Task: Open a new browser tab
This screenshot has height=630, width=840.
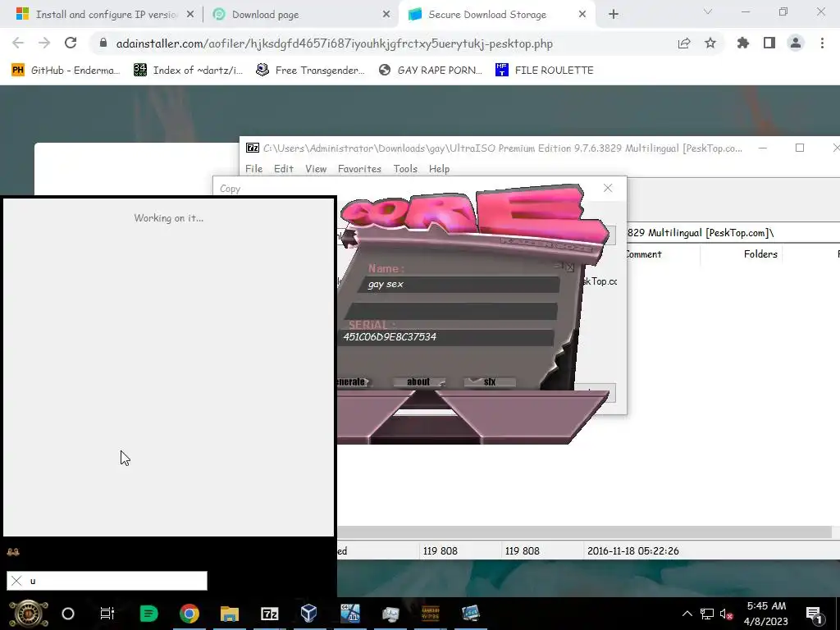Action: coord(614,15)
